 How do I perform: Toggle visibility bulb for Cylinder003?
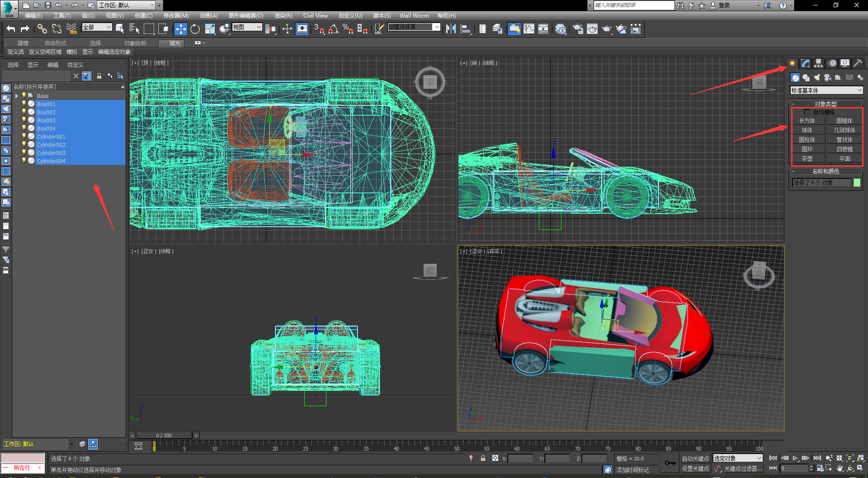tap(24, 153)
